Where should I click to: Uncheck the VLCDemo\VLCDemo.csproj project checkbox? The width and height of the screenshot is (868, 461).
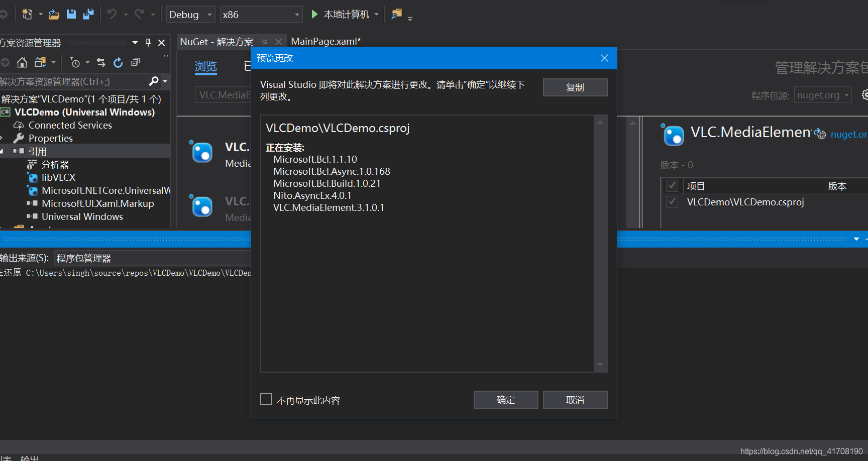click(672, 202)
